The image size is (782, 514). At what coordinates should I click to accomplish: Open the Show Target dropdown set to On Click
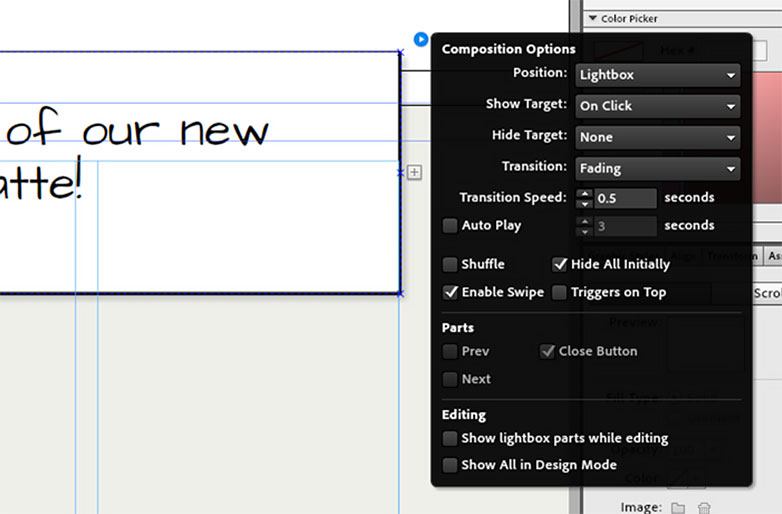(657, 106)
